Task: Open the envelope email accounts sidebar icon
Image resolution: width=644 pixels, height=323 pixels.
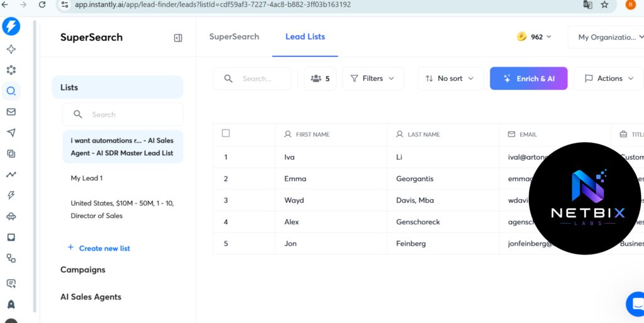Action: click(11, 112)
